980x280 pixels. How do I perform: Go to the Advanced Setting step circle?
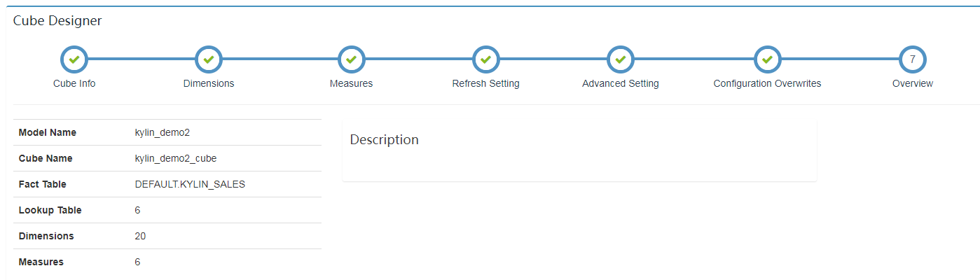[620, 59]
